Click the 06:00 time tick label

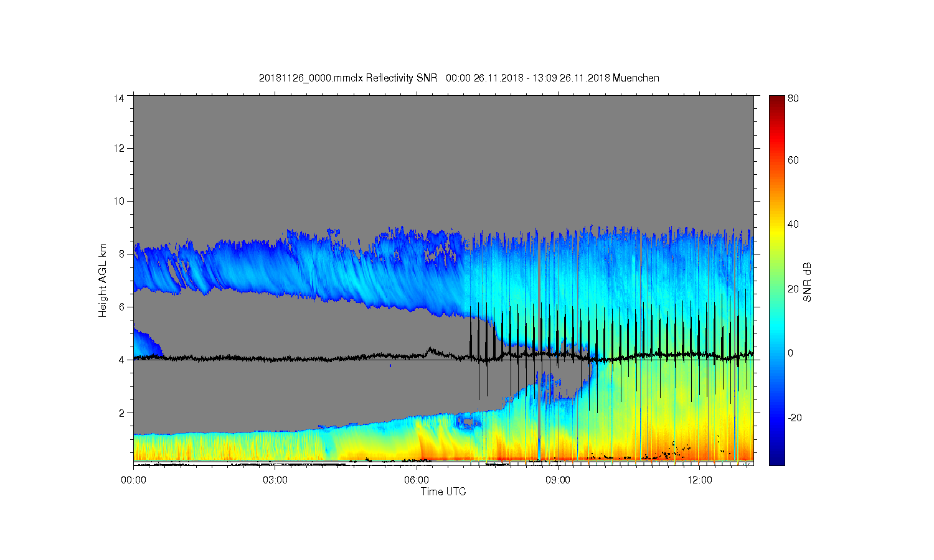[x=416, y=480]
